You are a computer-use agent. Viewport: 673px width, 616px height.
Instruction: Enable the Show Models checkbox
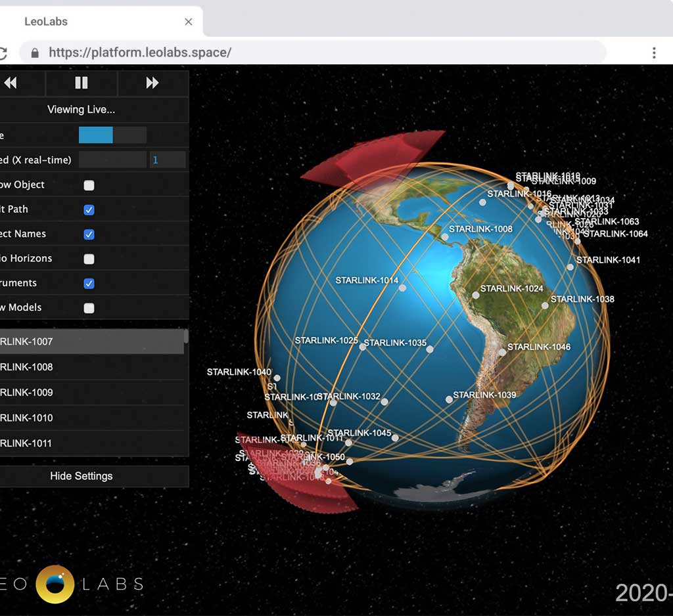(x=89, y=309)
